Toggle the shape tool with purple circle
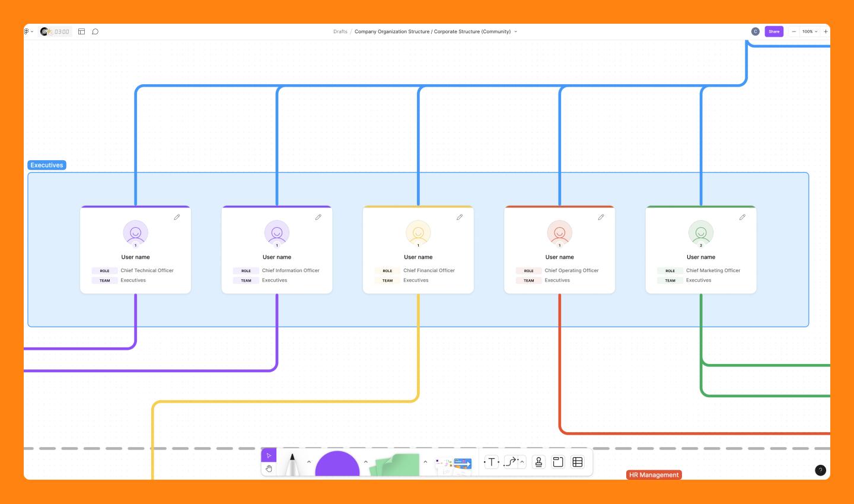The width and height of the screenshot is (854, 504). pyautogui.click(x=337, y=465)
